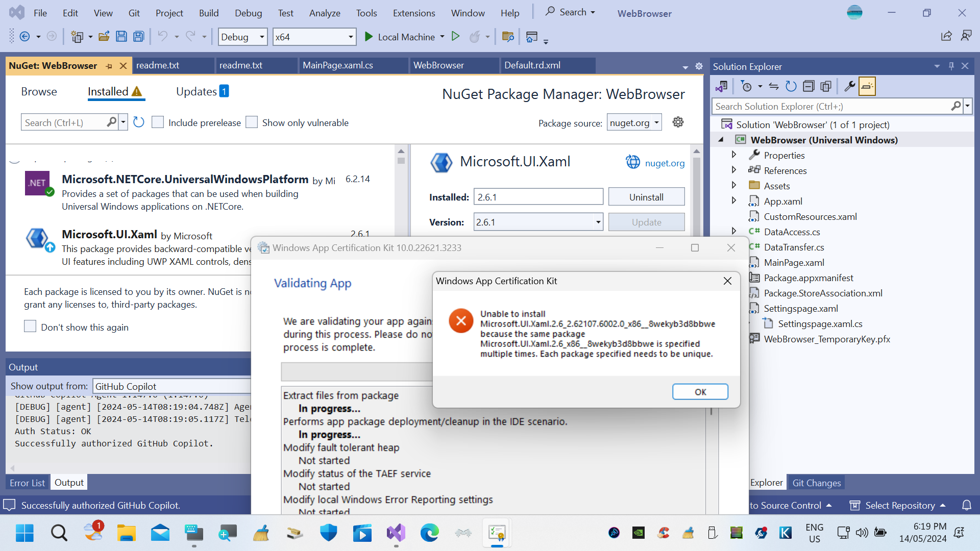980x551 pixels.
Task: Select the Undo icon in the toolbar
Action: tap(162, 36)
